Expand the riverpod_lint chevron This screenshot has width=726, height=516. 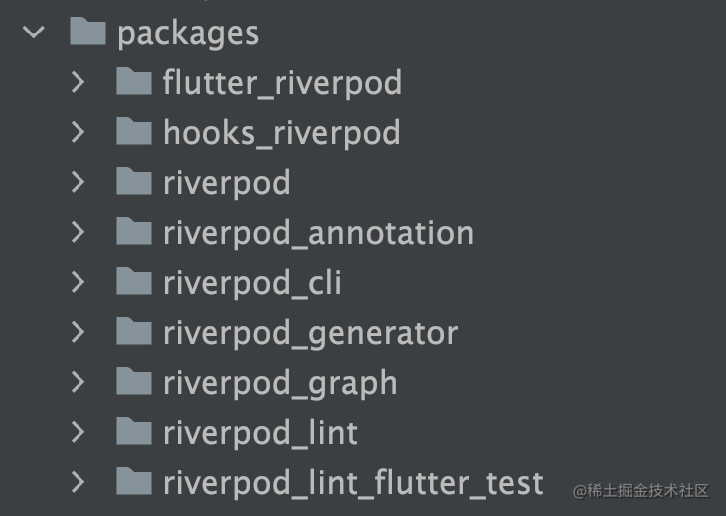78,433
